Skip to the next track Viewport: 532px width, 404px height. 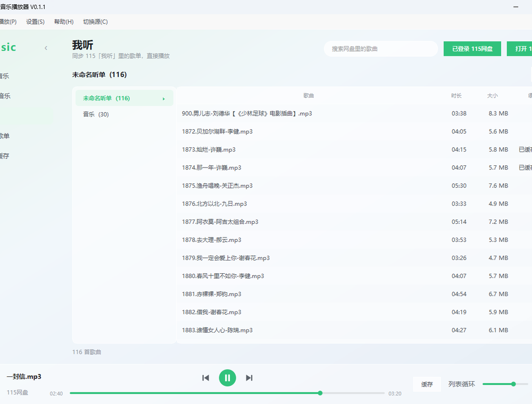pyautogui.click(x=249, y=377)
